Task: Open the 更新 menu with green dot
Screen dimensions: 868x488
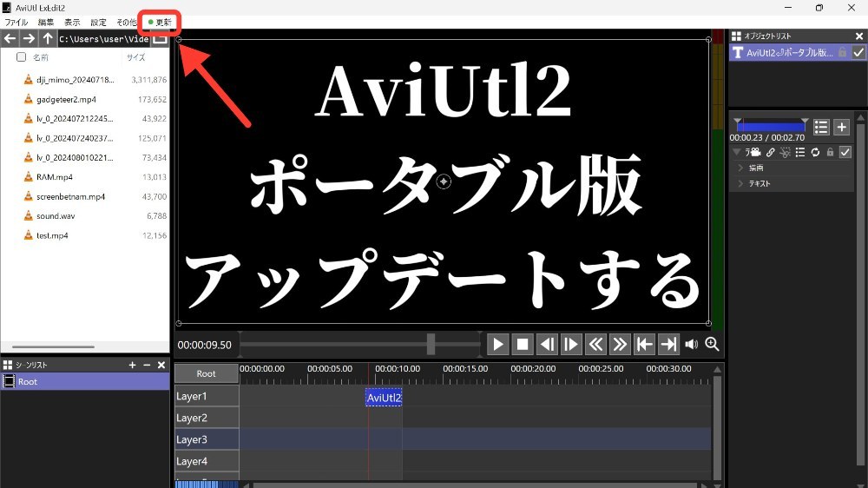Action: 160,23
